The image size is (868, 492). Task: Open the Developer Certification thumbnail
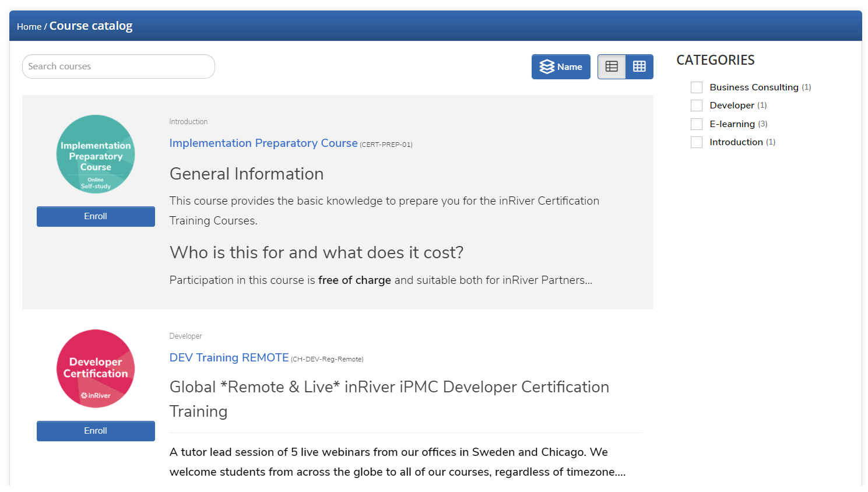[96, 369]
